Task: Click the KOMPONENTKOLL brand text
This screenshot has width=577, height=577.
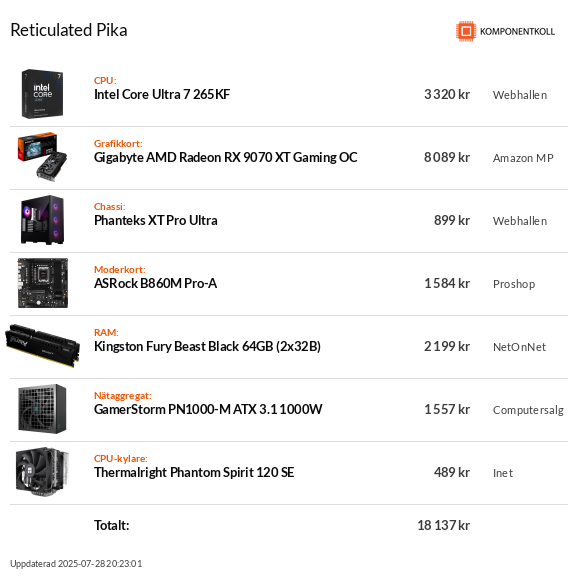Action: 517,31
